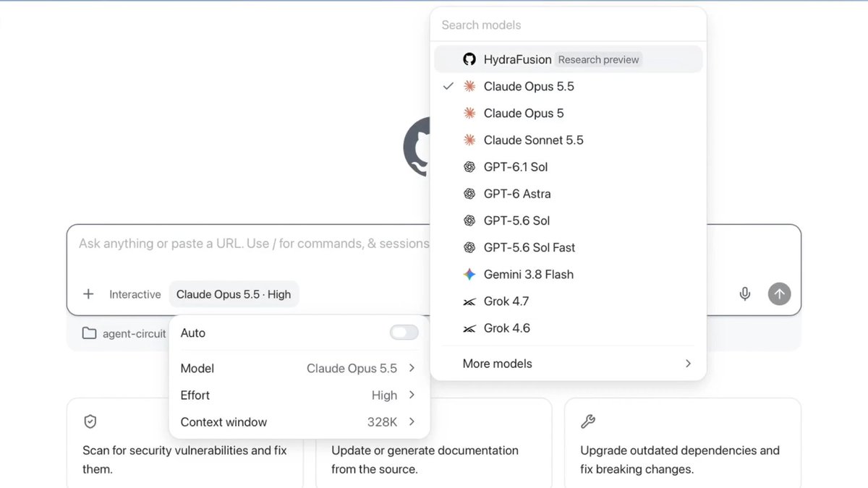Choose GPT-5.6 Sol Fast model
868x488 pixels.
[x=569, y=247]
